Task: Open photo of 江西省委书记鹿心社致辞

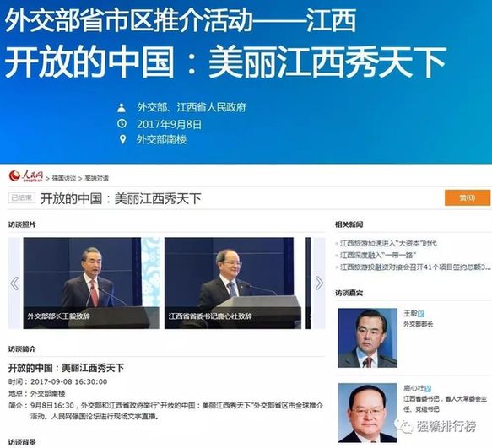Action: point(233,283)
